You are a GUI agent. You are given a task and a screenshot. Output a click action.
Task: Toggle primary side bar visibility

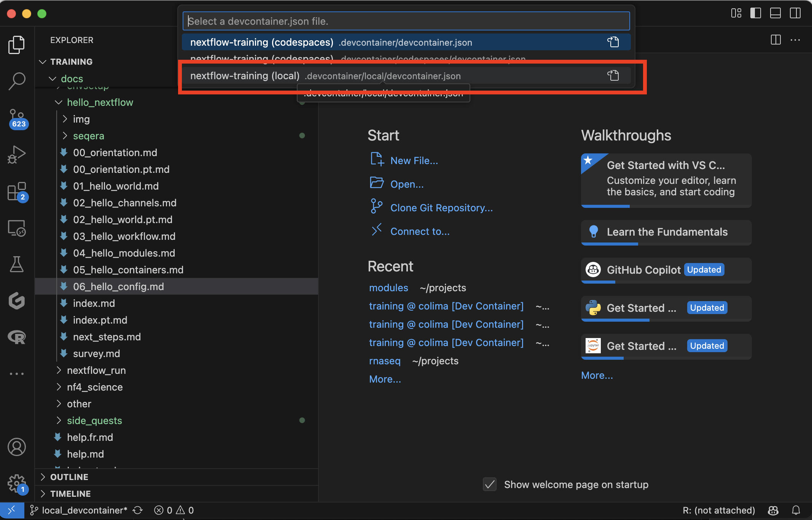[x=756, y=13]
